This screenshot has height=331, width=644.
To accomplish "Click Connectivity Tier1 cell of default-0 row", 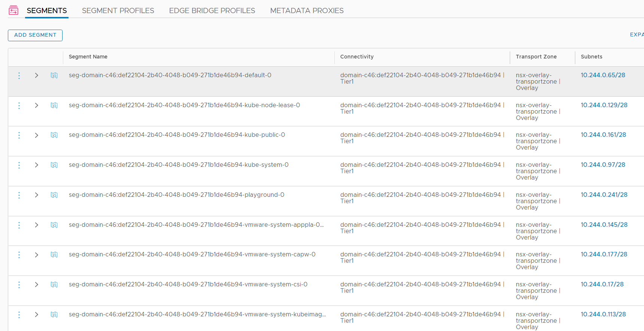I will 422,78.
